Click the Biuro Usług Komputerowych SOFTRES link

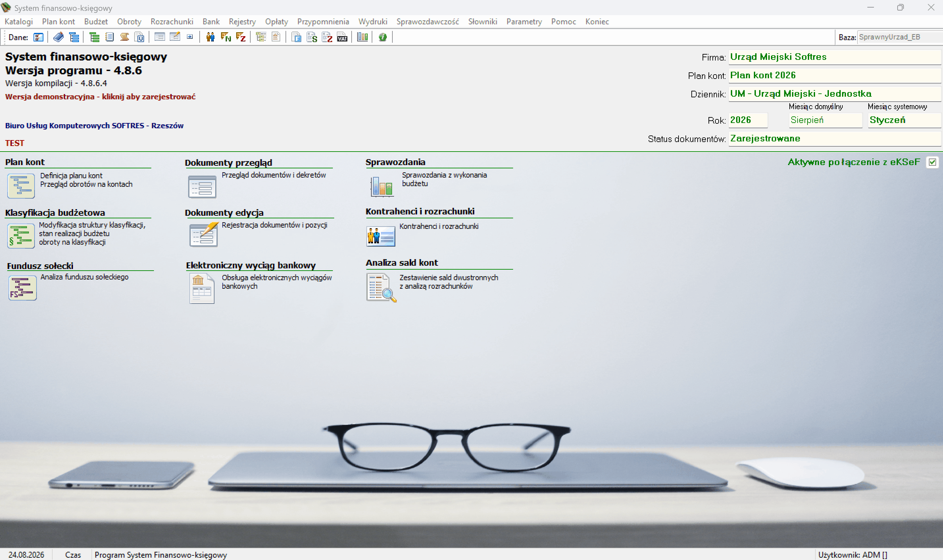tap(94, 126)
